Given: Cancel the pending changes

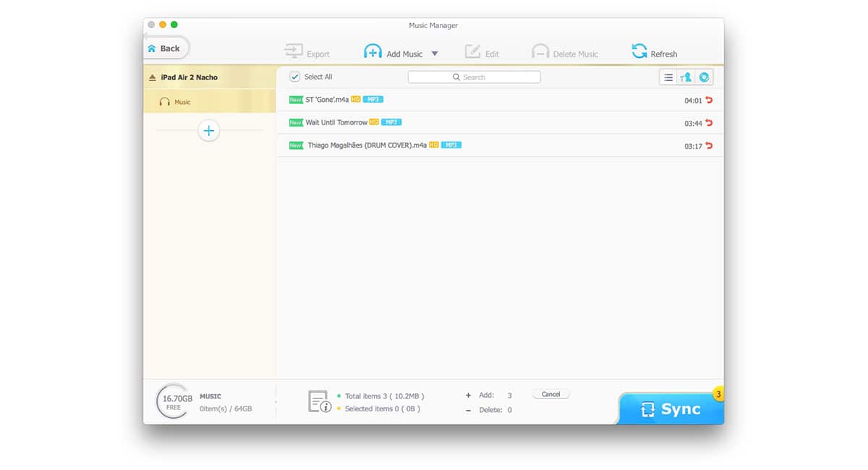Looking at the screenshot, I should click(x=551, y=394).
